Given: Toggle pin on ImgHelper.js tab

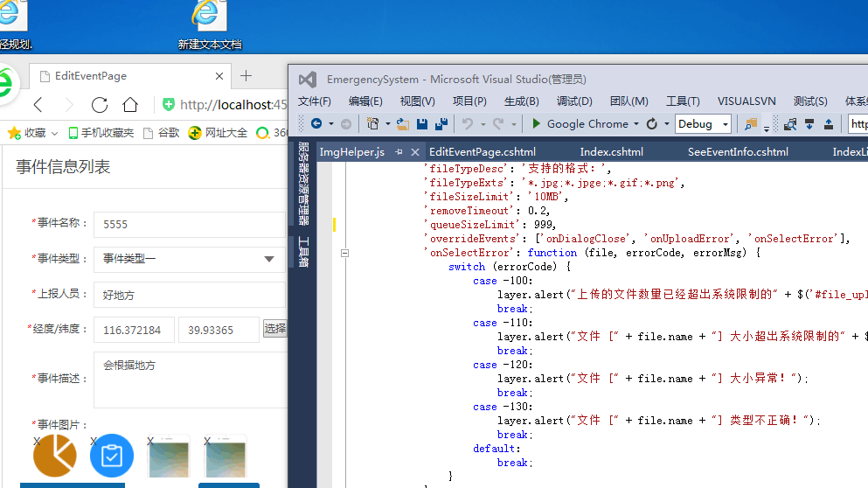Looking at the screenshot, I should click(x=399, y=152).
